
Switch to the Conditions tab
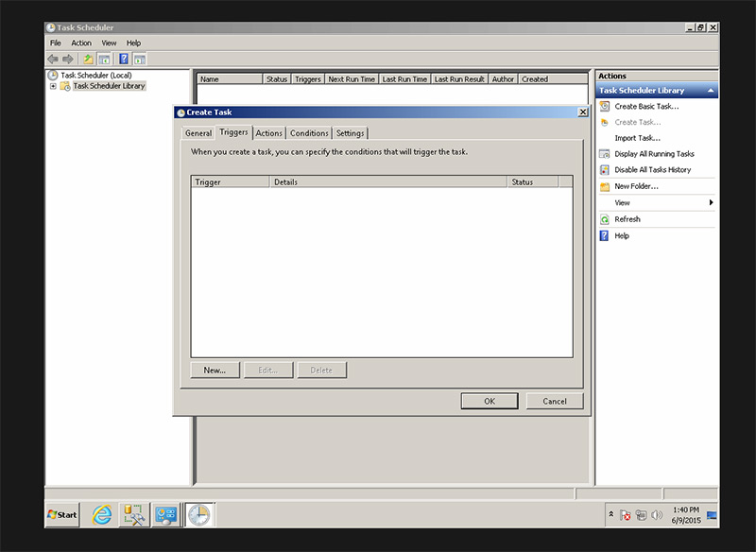[309, 133]
